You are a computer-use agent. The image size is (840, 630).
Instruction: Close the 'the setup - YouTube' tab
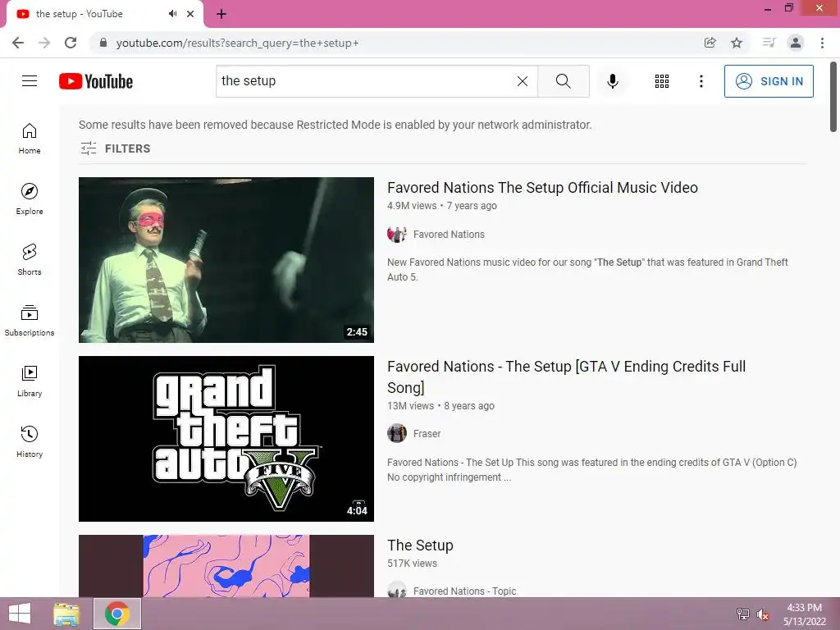tap(190, 14)
